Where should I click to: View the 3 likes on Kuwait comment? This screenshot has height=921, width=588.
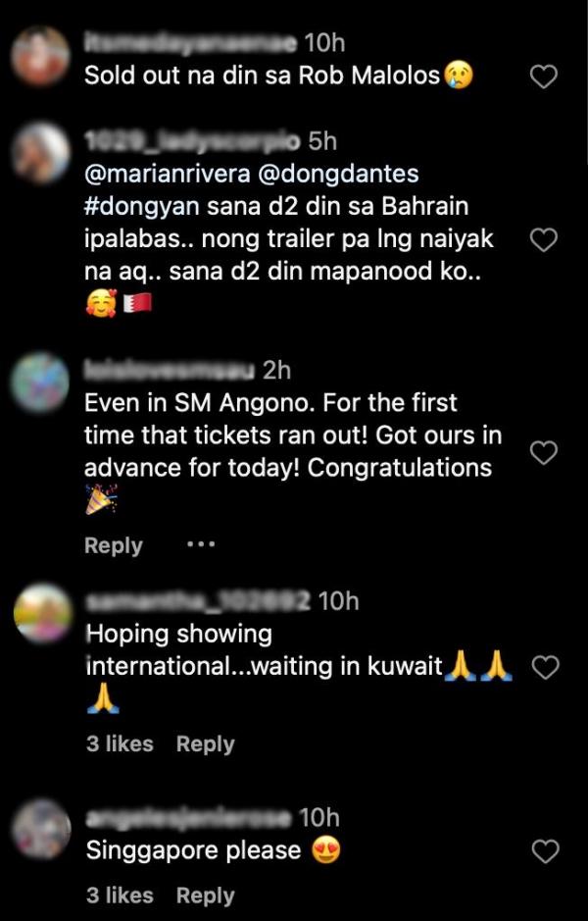click(120, 744)
